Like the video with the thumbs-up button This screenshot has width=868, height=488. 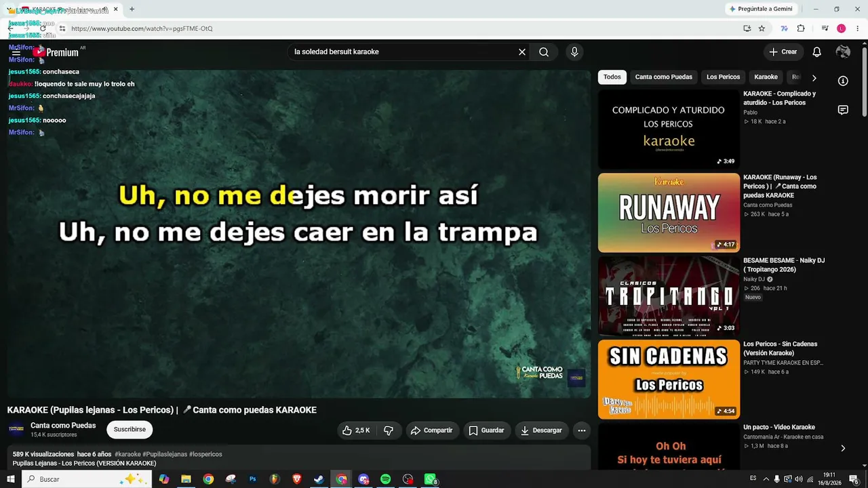[357, 430]
